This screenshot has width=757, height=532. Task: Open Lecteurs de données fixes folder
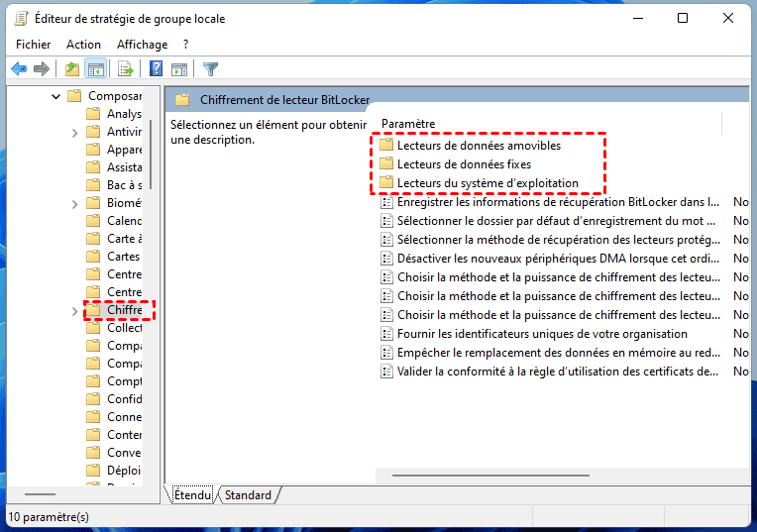(455, 164)
